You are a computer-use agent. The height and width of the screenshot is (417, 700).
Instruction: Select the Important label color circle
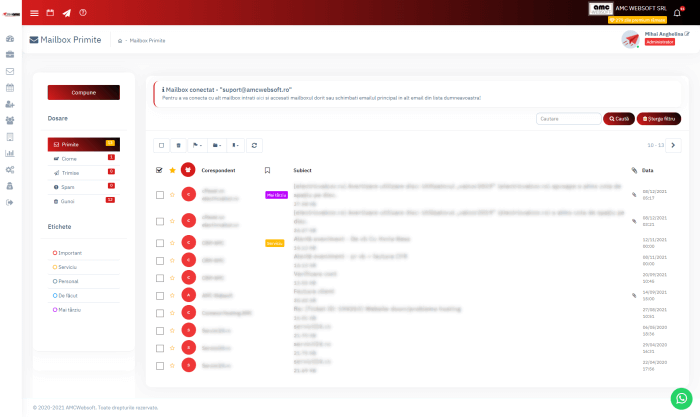point(54,253)
